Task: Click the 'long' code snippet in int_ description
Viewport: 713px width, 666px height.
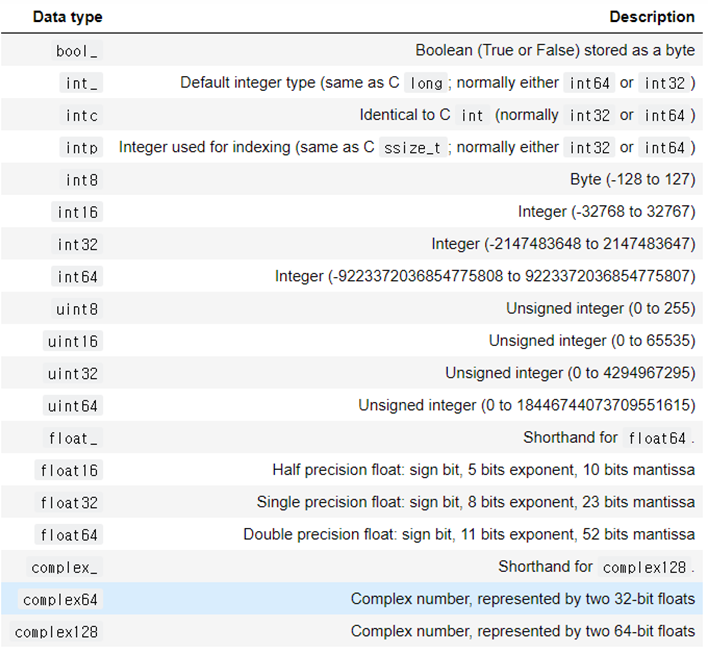Action: 426,83
